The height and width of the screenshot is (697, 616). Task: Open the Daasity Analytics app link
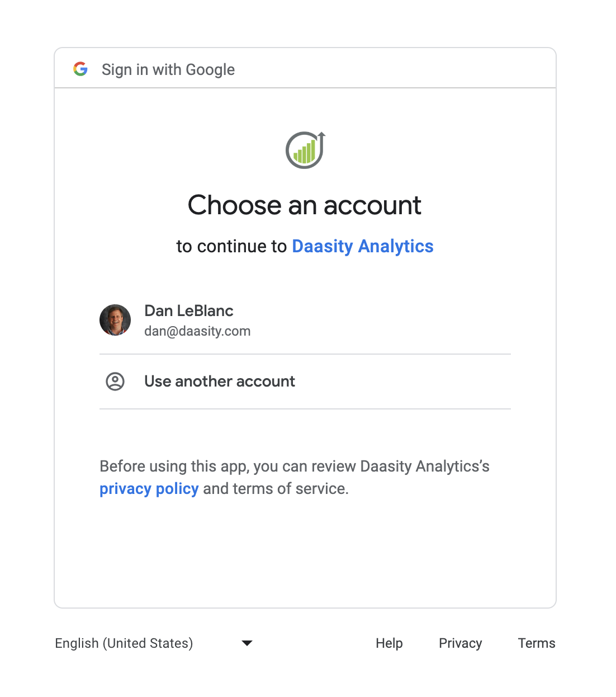click(363, 246)
